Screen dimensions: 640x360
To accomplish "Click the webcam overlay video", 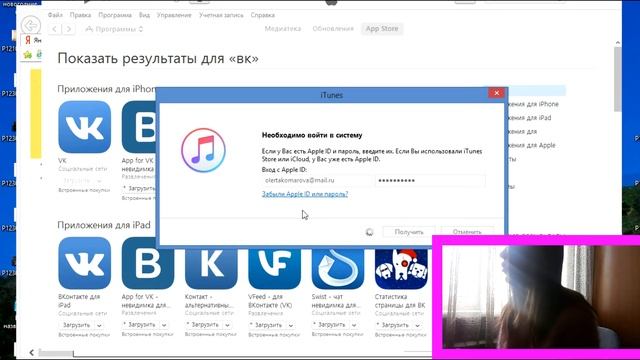I will (x=540, y=297).
